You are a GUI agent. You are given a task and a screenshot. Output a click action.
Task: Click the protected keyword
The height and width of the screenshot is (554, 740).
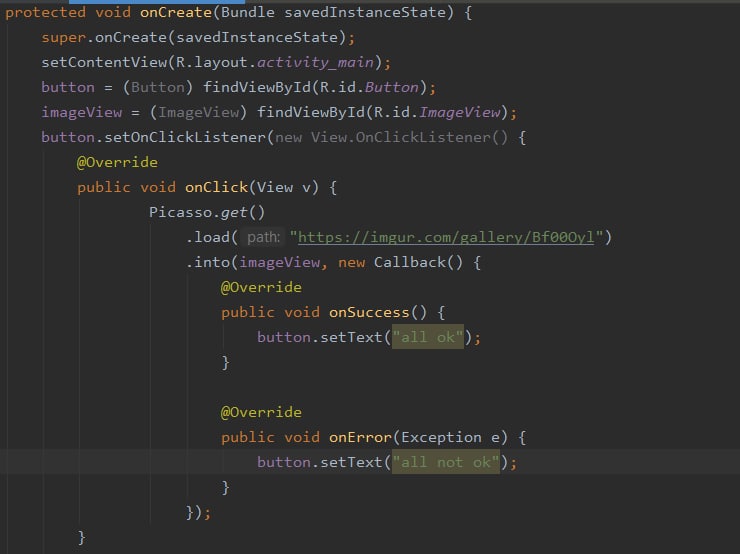point(45,12)
